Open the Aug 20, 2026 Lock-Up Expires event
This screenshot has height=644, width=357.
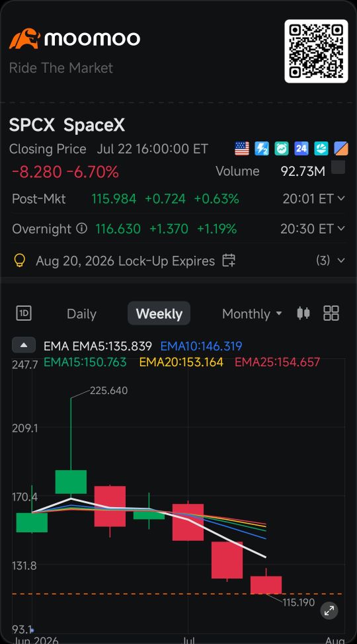tap(126, 261)
